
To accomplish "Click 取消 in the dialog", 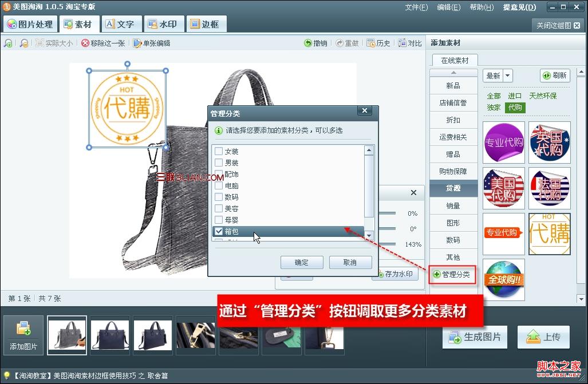I will pyautogui.click(x=350, y=263).
